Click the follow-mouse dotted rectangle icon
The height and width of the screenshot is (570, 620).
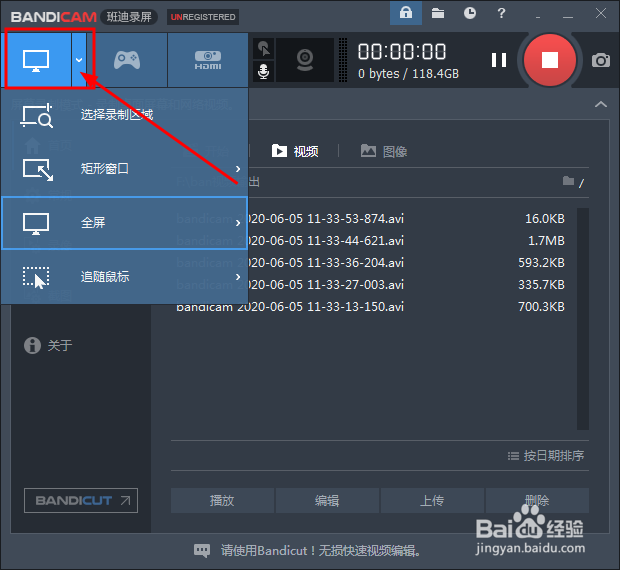coord(36,277)
